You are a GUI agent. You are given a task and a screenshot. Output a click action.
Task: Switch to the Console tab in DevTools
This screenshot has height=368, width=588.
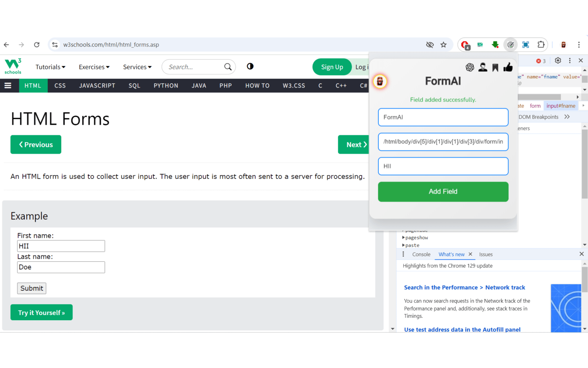tap(421, 254)
